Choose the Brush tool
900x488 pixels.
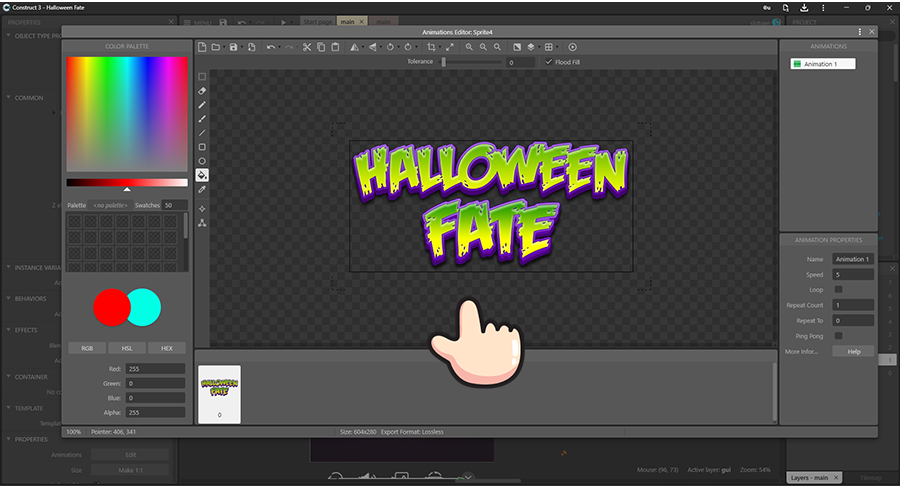tap(202, 119)
